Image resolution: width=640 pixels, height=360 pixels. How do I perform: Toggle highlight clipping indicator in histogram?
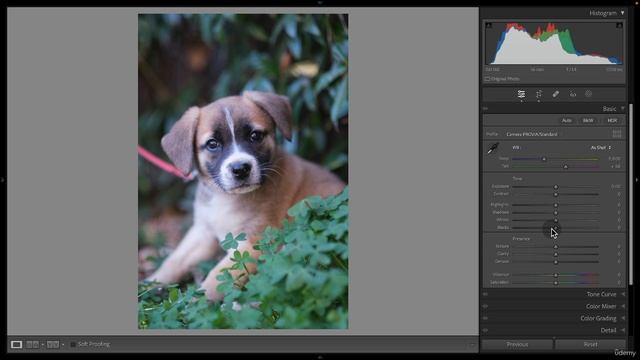[x=619, y=25]
